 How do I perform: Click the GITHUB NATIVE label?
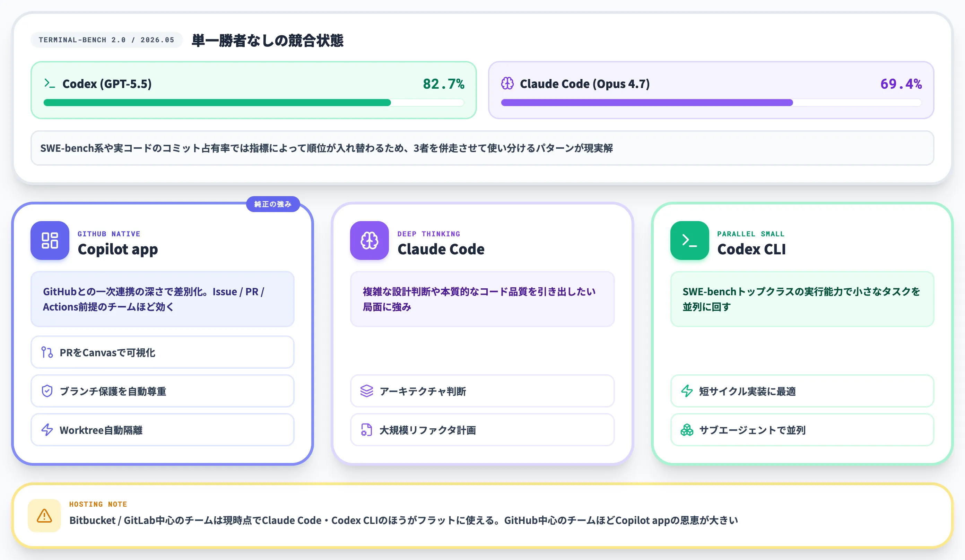click(109, 234)
